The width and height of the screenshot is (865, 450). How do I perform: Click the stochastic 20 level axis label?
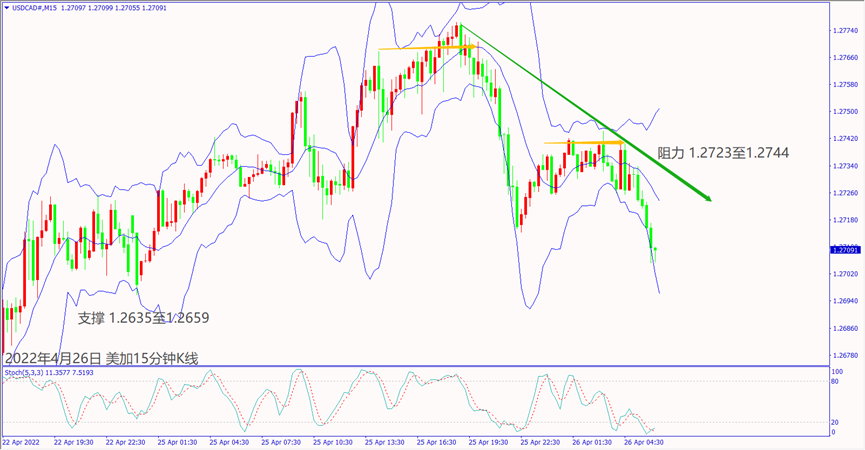click(x=836, y=421)
